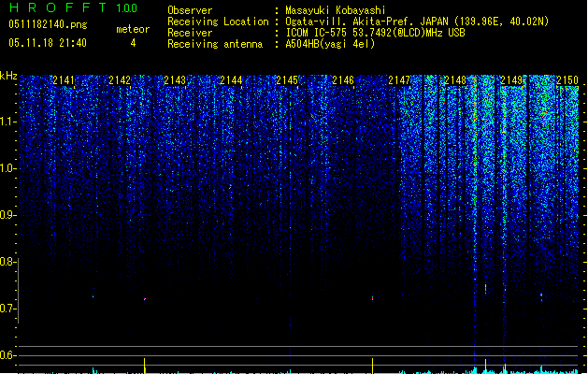Click the 0.7 kHz axis label
Screen dimensions: 588x374
[x=8, y=309]
